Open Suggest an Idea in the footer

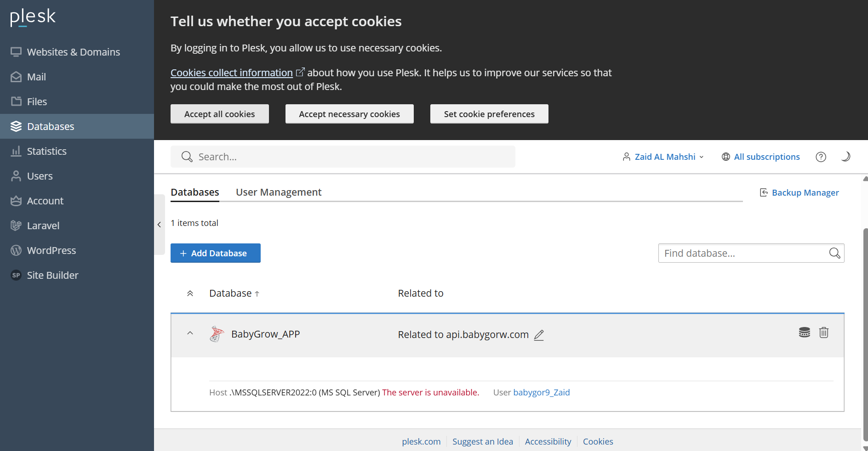coord(483,441)
